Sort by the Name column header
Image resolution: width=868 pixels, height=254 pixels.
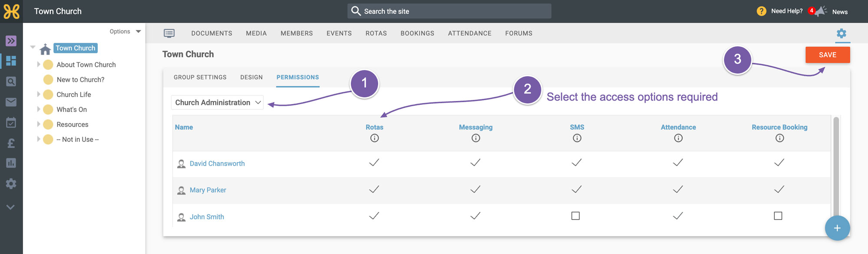pos(184,127)
